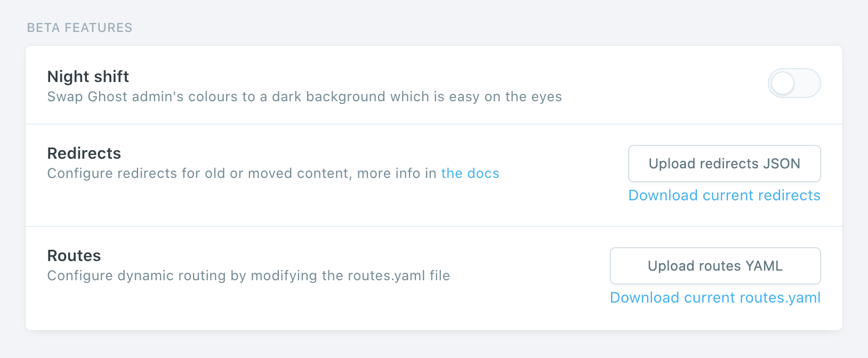Click the Night shift description text

(x=304, y=97)
